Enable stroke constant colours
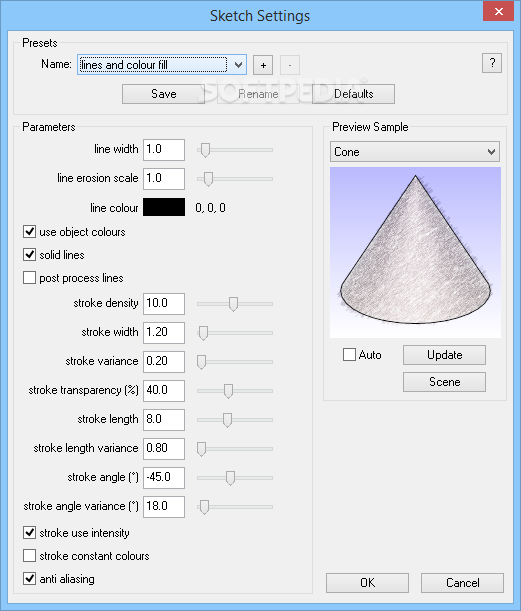The height and width of the screenshot is (611, 521). pyautogui.click(x=30, y=555)
